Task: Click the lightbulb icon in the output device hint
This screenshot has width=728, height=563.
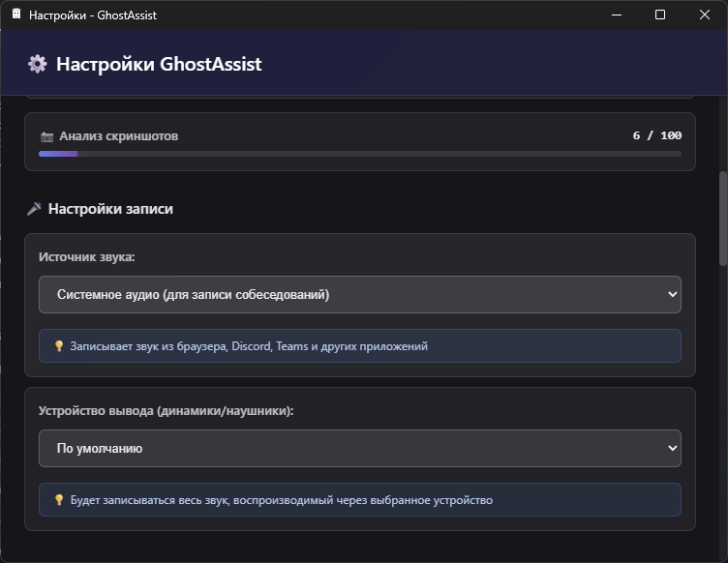Action: point(58,500)
